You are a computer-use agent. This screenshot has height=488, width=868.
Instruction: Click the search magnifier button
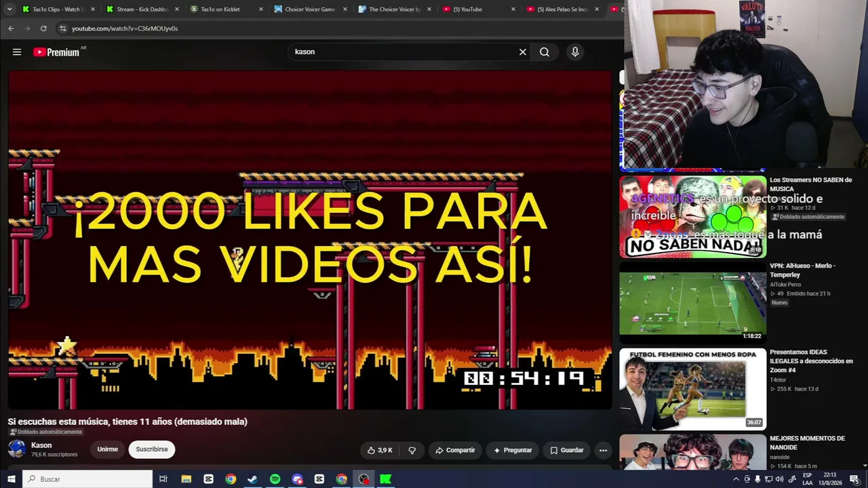tap(545, 52)
